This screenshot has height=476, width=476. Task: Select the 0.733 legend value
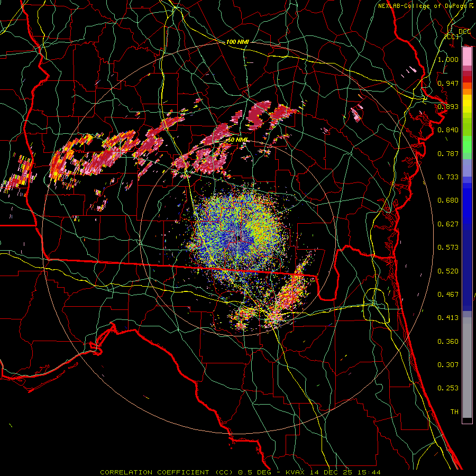click(x=448, y=177)
